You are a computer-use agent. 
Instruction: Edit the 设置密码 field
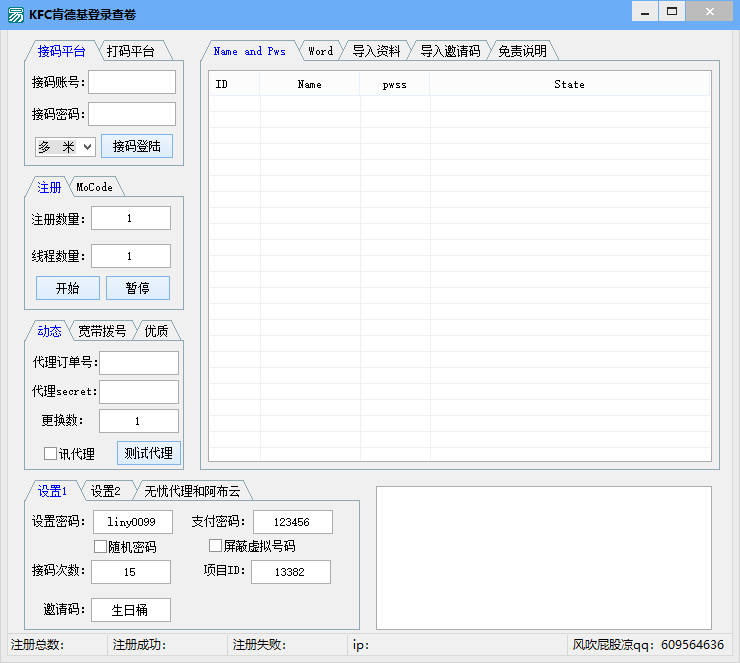(133, 522)
